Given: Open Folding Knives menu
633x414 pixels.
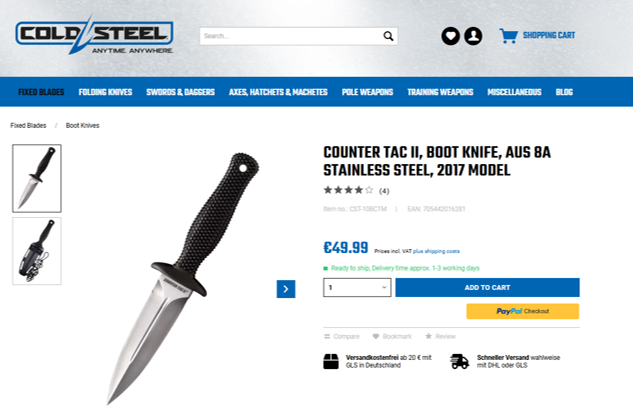Looking at the screenshot, I should tap(105, 92).
